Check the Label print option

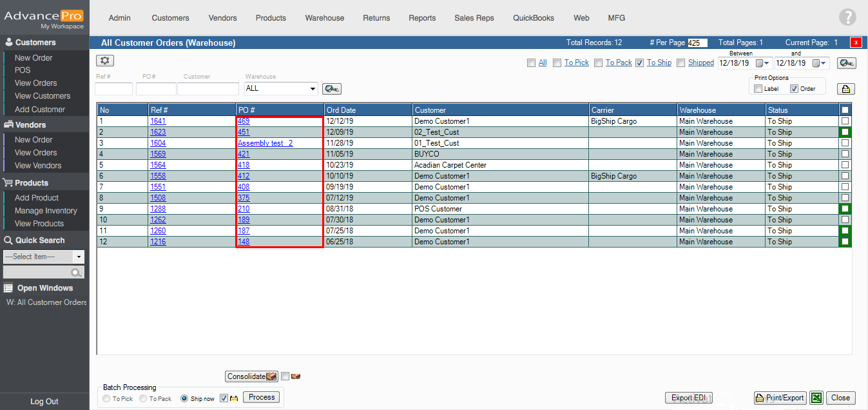[758, 89]
